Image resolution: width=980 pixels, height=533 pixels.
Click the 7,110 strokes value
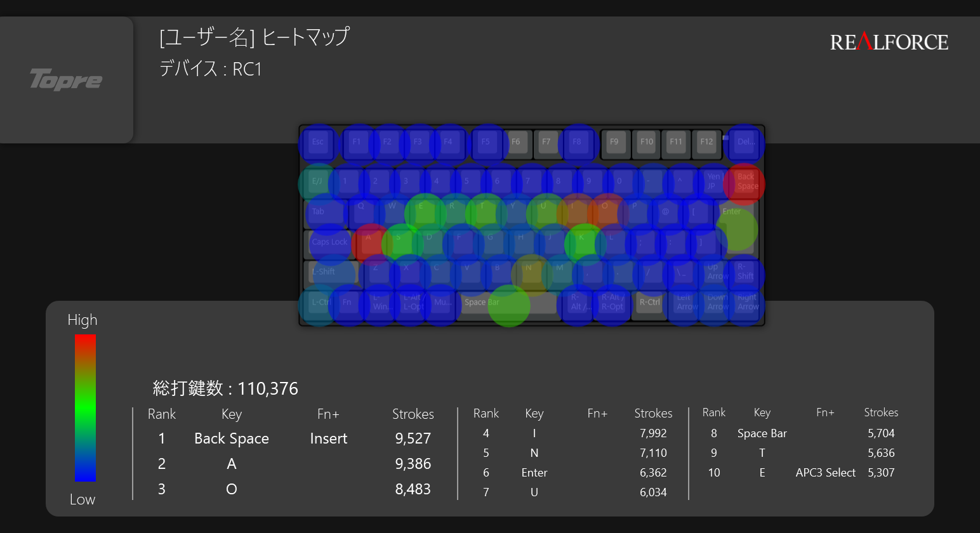point(653,453)
